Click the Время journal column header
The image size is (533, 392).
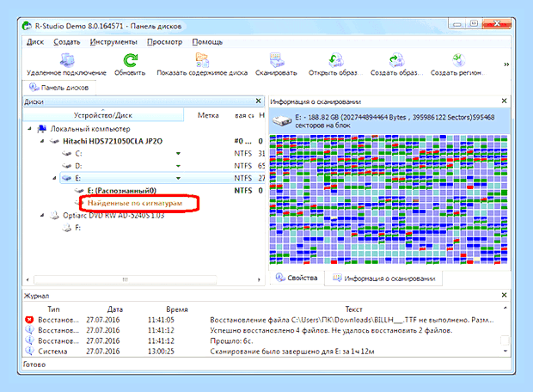click(x=177, y=309)
